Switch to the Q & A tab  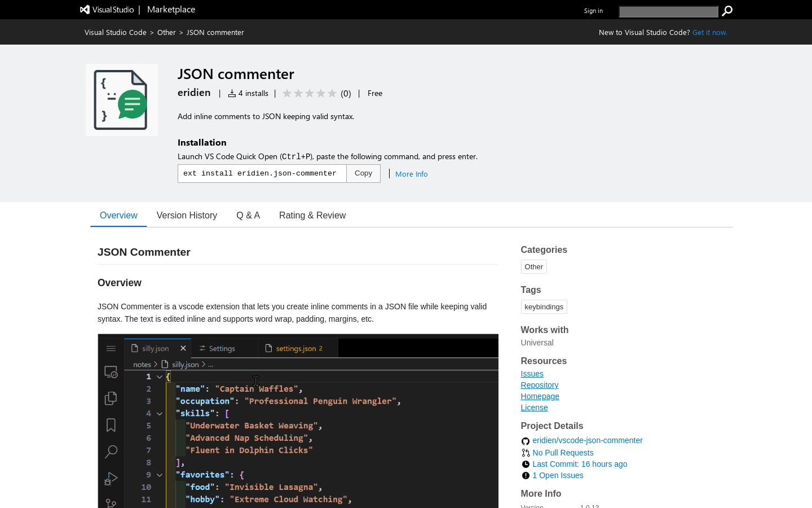coord(248,215)
